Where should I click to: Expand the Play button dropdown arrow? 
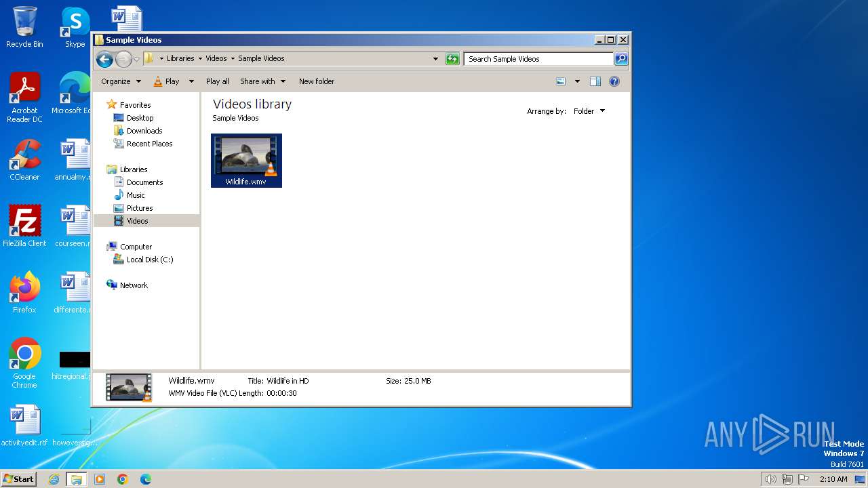(x=191, y=81)
